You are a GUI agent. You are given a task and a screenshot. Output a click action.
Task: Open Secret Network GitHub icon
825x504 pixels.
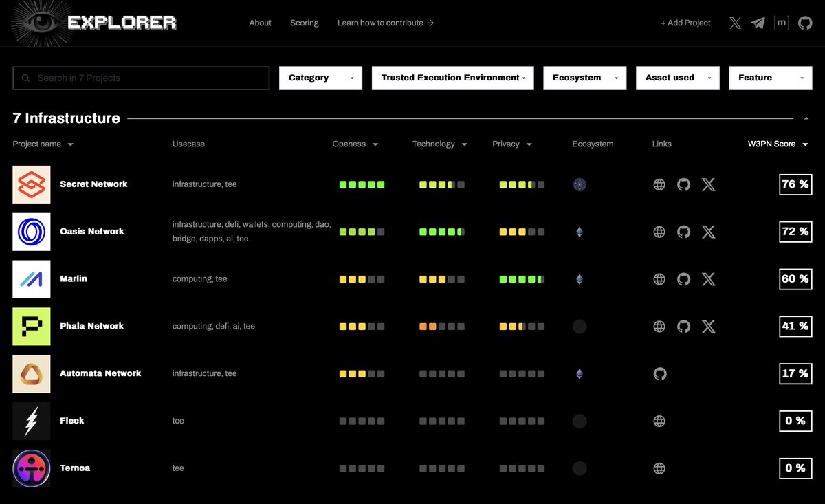[683, 184]
